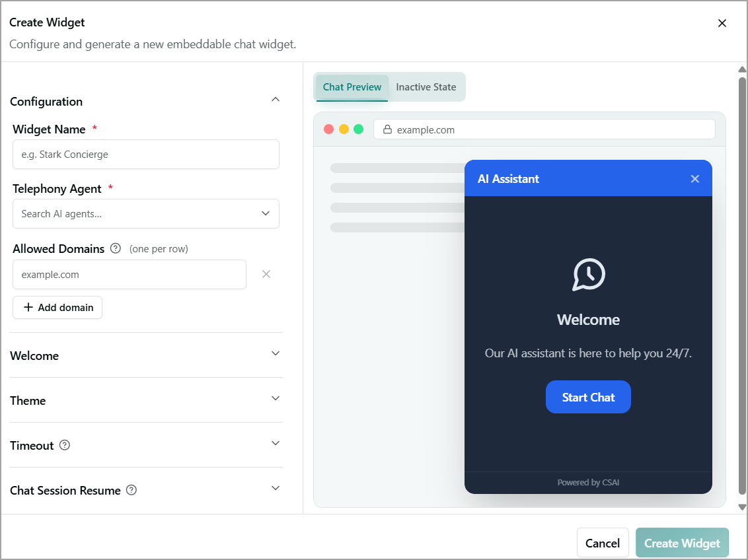Screen dimensions: 748x560
Task: Click the AI Assistant header title
Action: tap(508, 179)
